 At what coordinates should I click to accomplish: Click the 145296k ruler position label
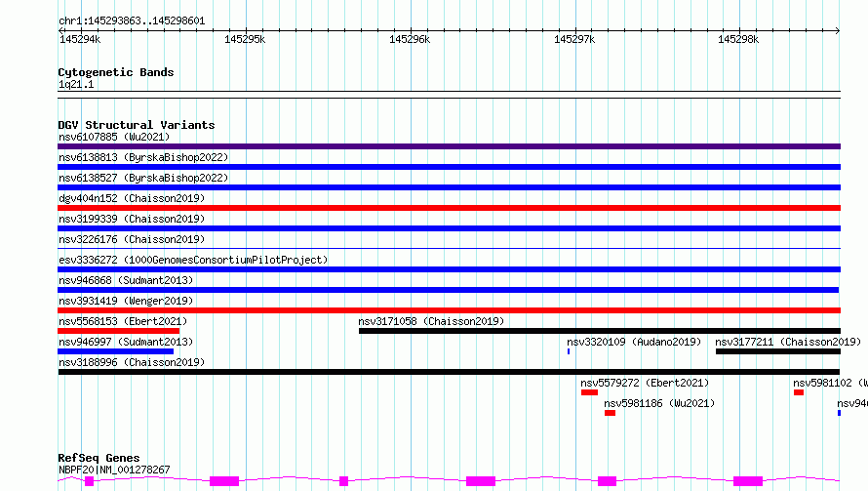[410, 39]
